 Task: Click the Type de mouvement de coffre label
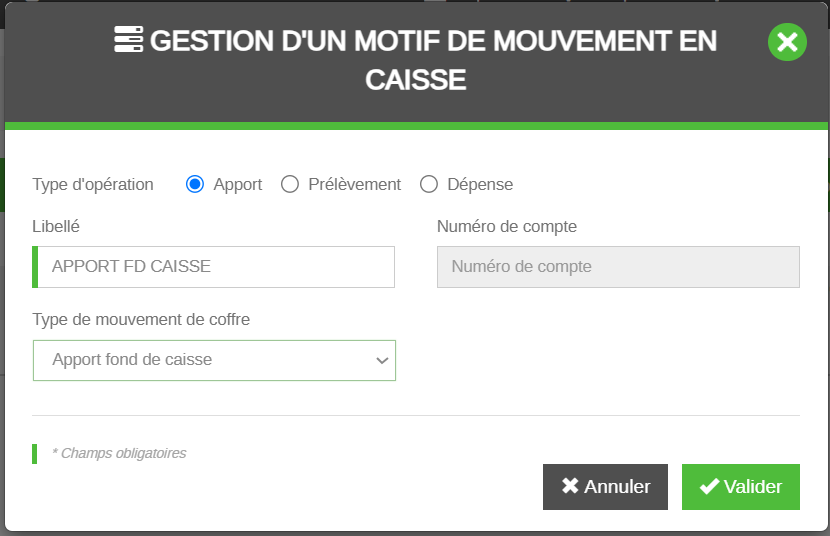coord(141,319)
